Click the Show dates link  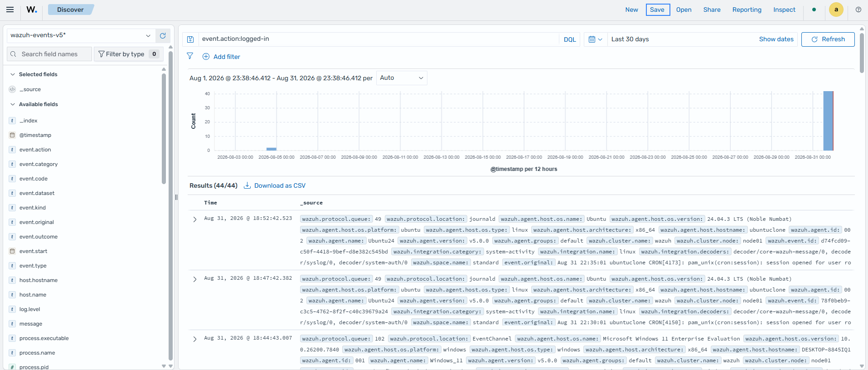(x=776, y=39)
